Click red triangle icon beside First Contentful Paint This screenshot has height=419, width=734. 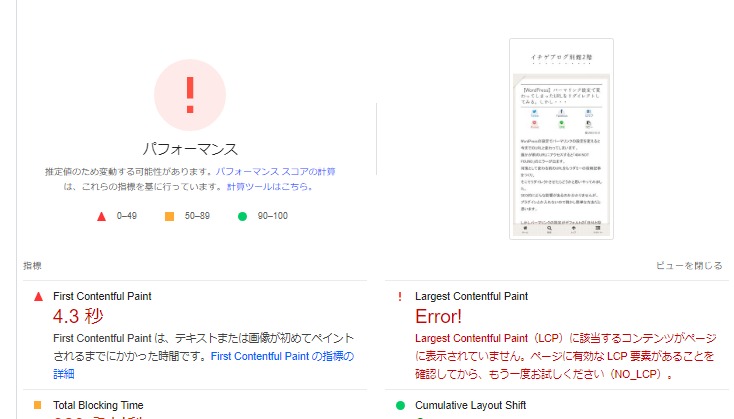tap(38, 297)
